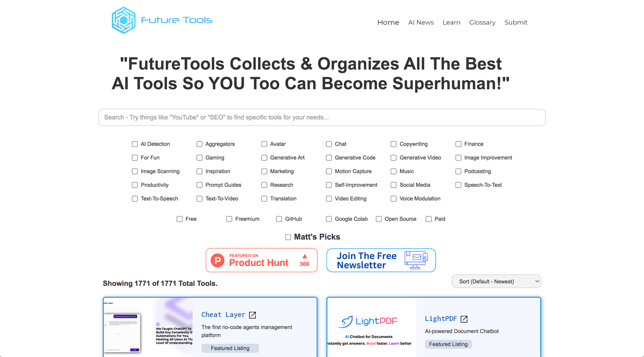Enable the Inspiration checkbox
The image size is (644, 357).
[x=199, y=171]
